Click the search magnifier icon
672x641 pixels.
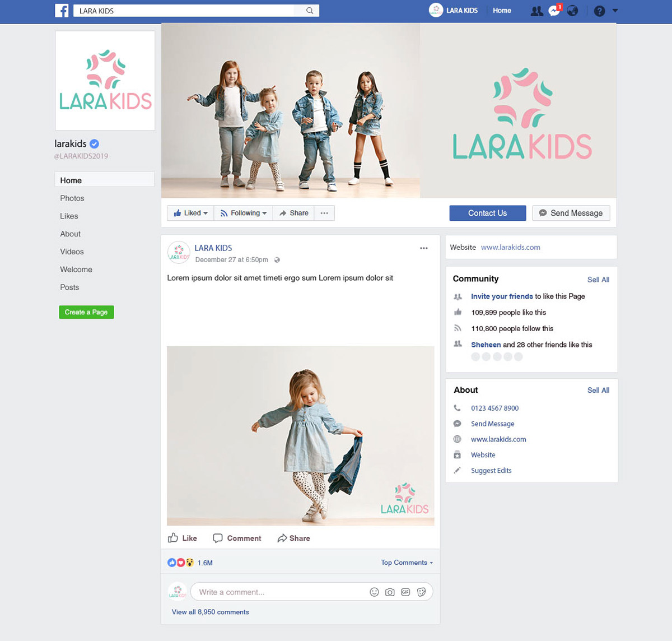click(x=310, y=11)
